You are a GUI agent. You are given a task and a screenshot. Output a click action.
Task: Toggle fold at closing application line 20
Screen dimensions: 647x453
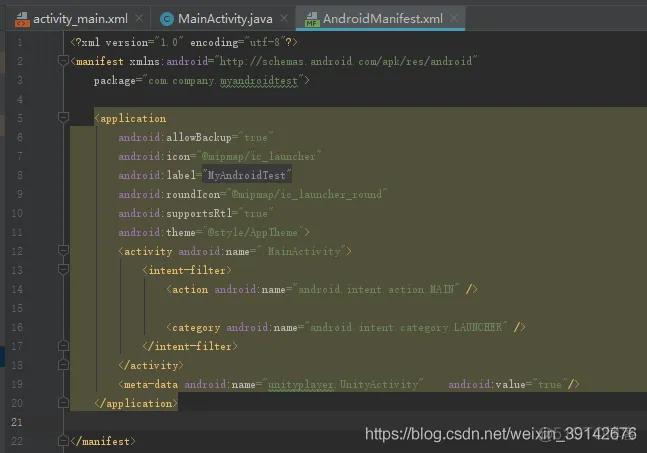[63, 403]
